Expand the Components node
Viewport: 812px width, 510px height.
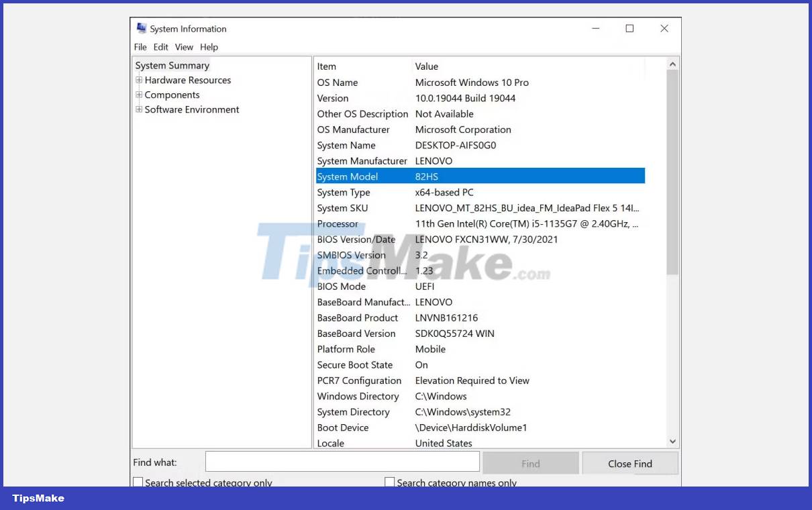138,95
